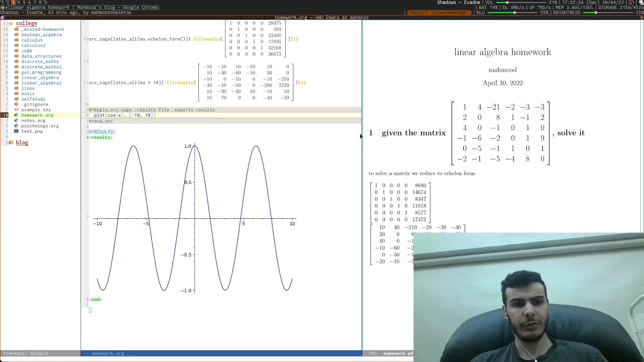
Task: Open .gitignore file in treemacs
Action: coord(35,105)
